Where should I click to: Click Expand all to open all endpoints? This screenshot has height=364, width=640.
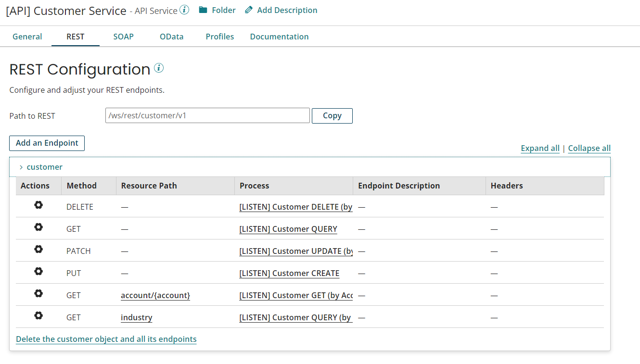click(x=540, y=148)
